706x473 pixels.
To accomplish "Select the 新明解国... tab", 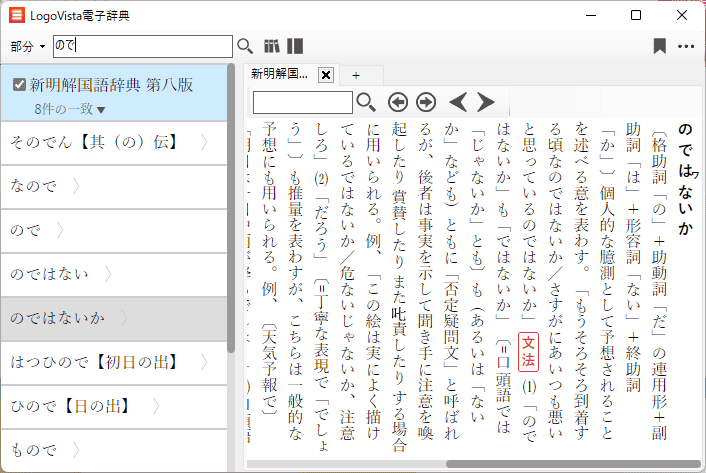I will (280, 75).
